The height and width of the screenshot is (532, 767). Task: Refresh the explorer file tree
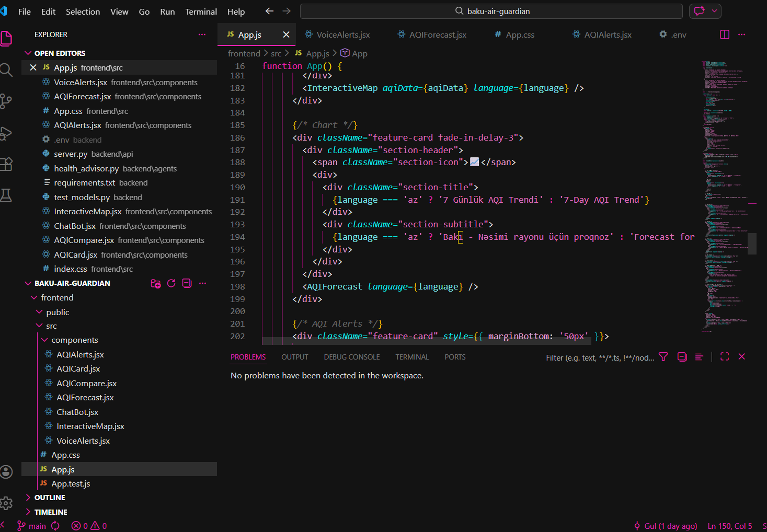pos(171,283)
